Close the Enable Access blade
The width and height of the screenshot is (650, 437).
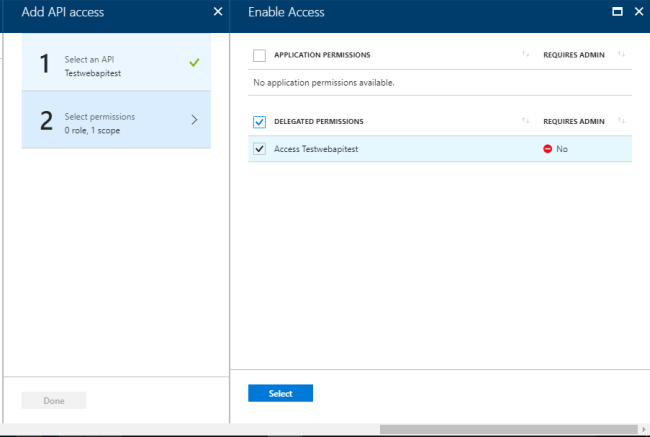(x=638, y=12)
